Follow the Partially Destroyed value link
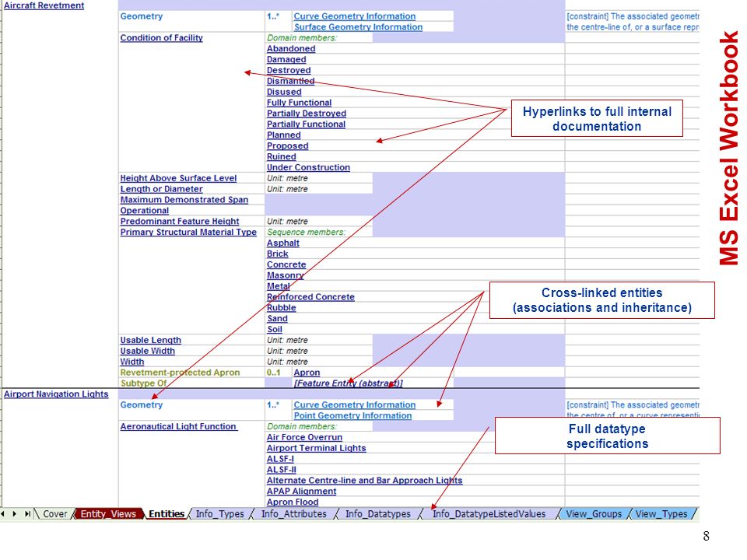747x560 pixels. coord(307,114)
